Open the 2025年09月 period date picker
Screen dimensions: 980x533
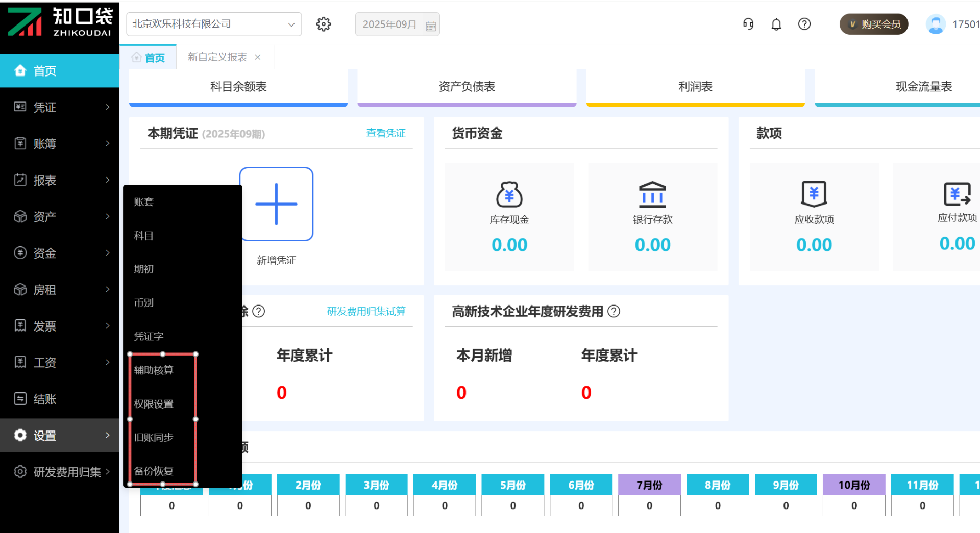coord(397,24)
